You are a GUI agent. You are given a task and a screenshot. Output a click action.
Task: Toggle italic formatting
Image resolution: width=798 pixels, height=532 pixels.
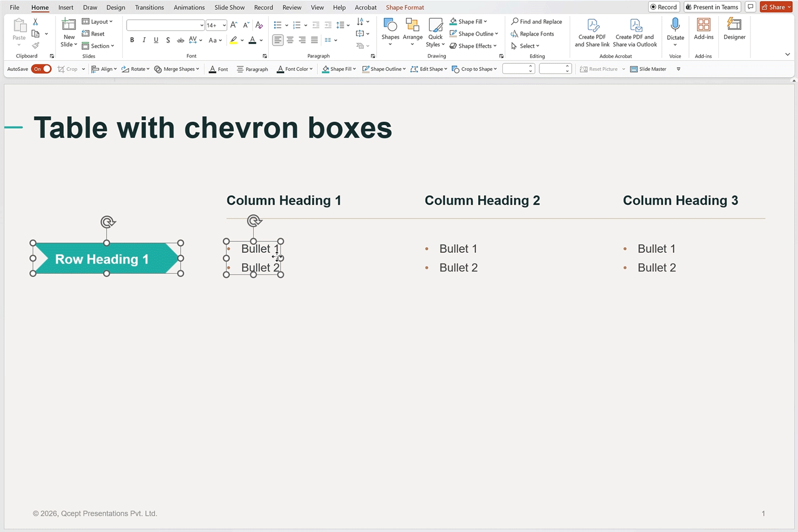click(144, 40)
